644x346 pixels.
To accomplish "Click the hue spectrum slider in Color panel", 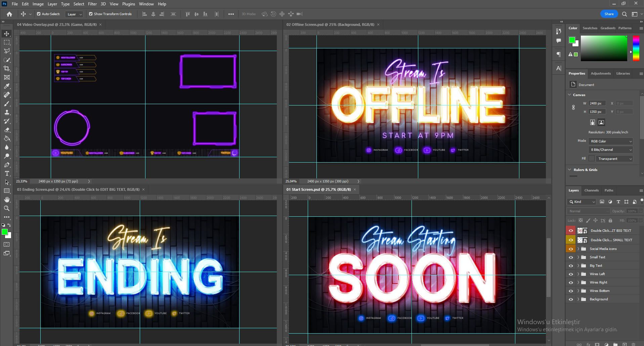I will 636,48.
